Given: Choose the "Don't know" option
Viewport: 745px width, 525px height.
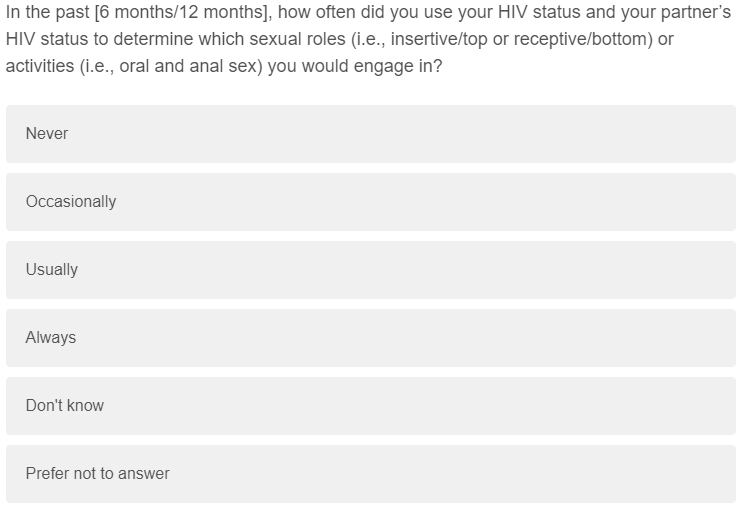Looking at the screenshot, I should [370, 406].
